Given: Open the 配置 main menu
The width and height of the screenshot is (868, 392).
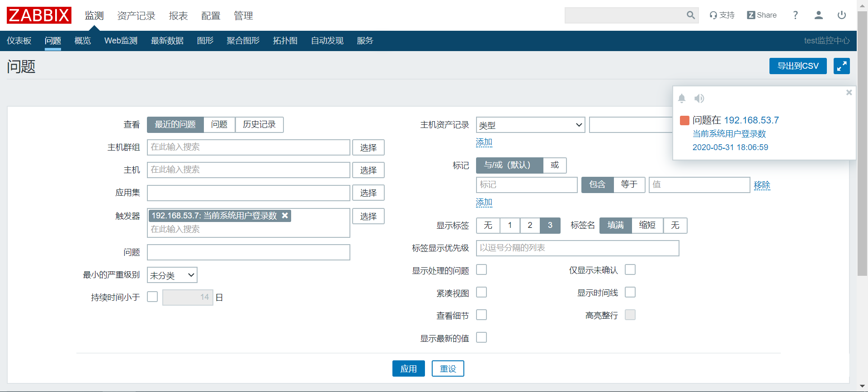Looking at the screenshot, I should (211, 16).
